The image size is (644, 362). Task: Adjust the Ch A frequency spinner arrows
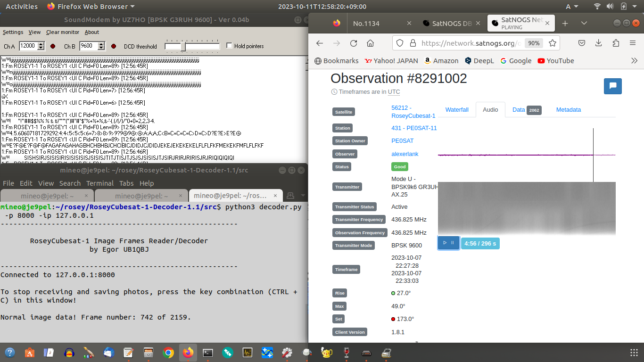[41, 46]
